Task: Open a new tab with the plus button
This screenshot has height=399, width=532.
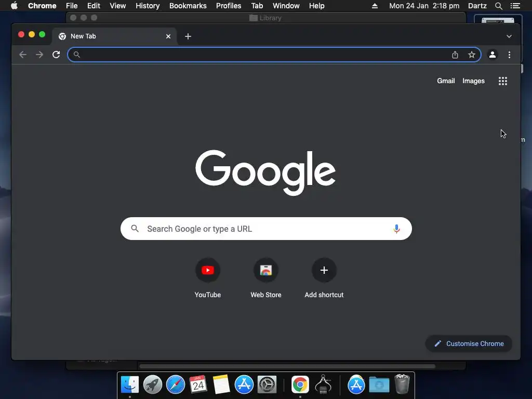Action: [x=188, y=36]
